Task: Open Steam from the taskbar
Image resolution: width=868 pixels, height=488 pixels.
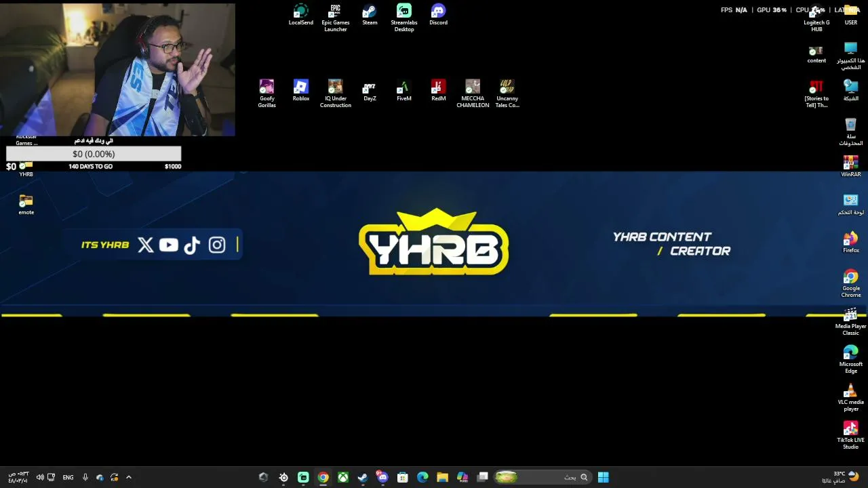Action: (x=363, y=477)
